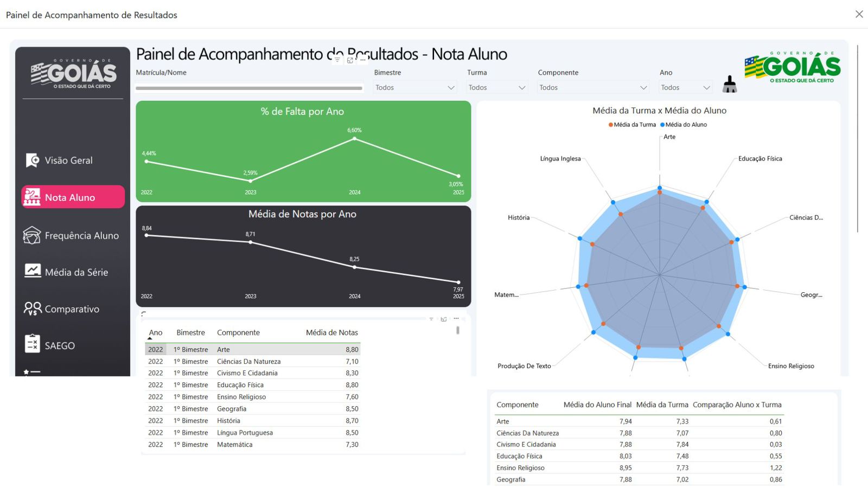
Task: Toggle Média da Turma legend series
Action: 632,125
